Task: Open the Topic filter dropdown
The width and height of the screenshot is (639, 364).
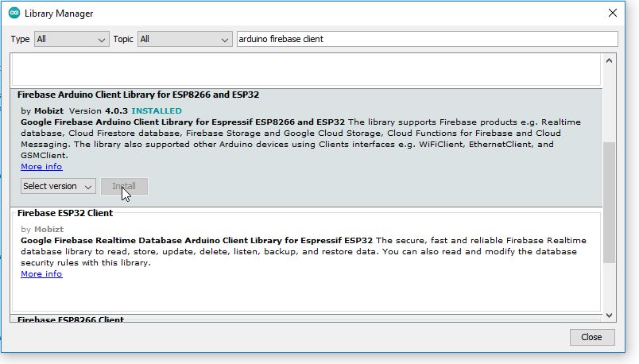Action: [x=184, y=39]
